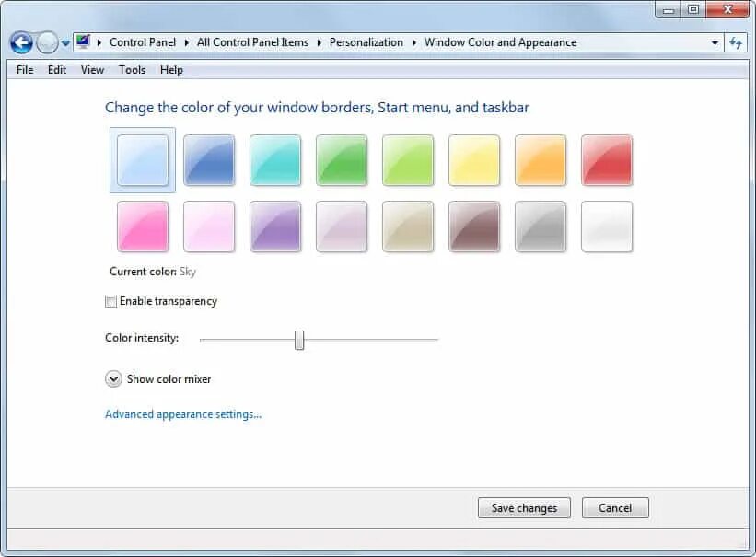Choose the white Frost color swatch
Screen dimensions: 756x557
(607, 226)
